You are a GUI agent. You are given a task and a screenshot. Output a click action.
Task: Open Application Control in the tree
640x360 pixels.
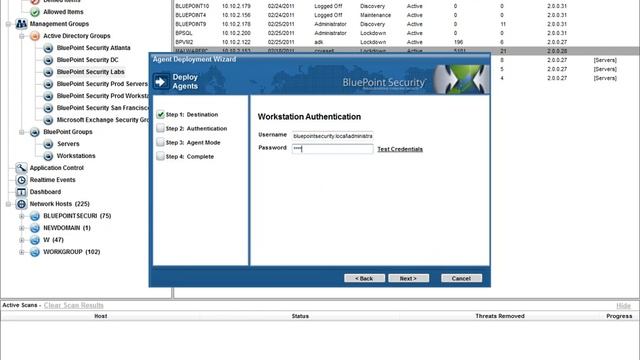pos(56,168)
